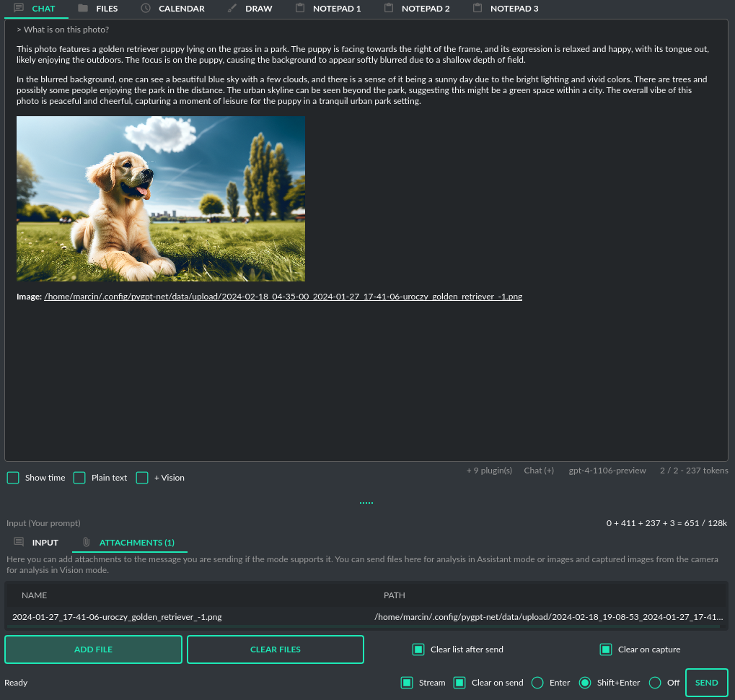735x700 pixels.
Task: Click the Calendar tab clock icon
Action: click(146, 9)
